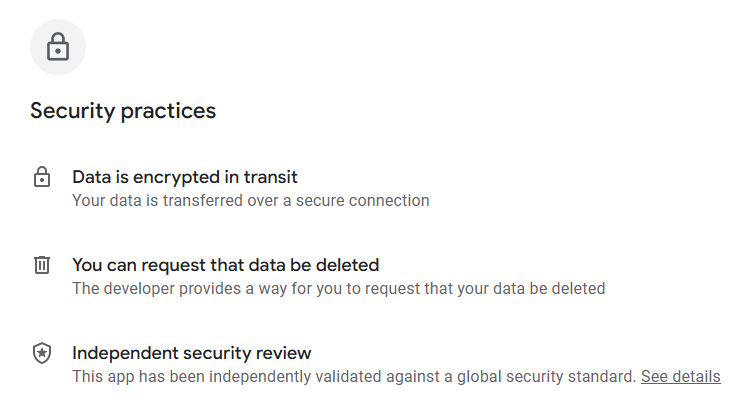The height and width of the screenshot is (417, 749).
Task: Click the developer deletion request description text
Action: coord(338,289)
